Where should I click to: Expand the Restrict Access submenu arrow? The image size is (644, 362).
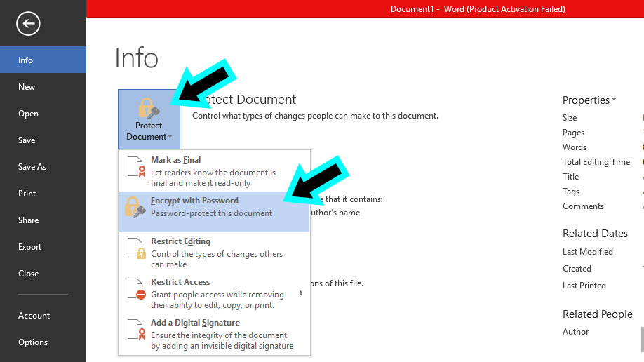(x=302, y=292)
